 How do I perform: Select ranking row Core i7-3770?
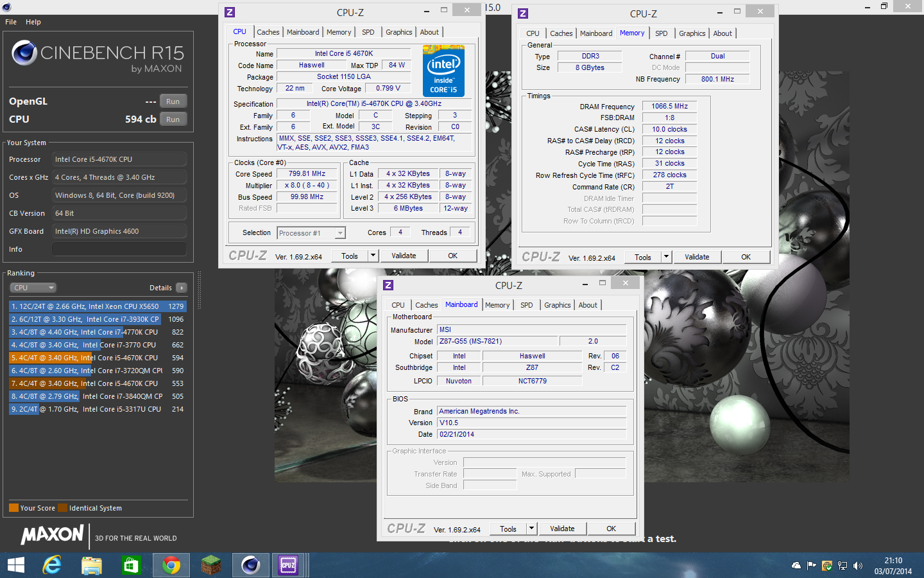click(98, 345)
